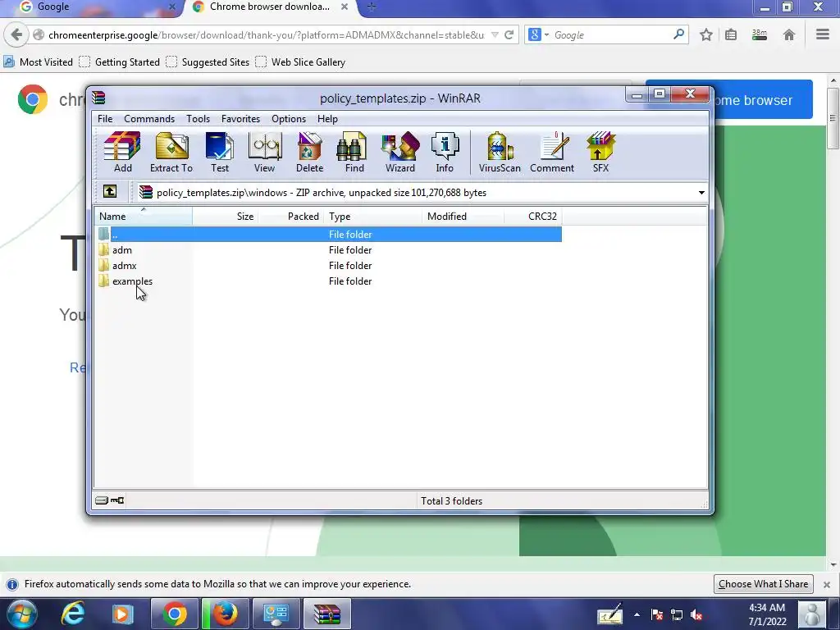The image size is (840, 630).
Task: Show URL history dropdown arrow
Action: 495,34
